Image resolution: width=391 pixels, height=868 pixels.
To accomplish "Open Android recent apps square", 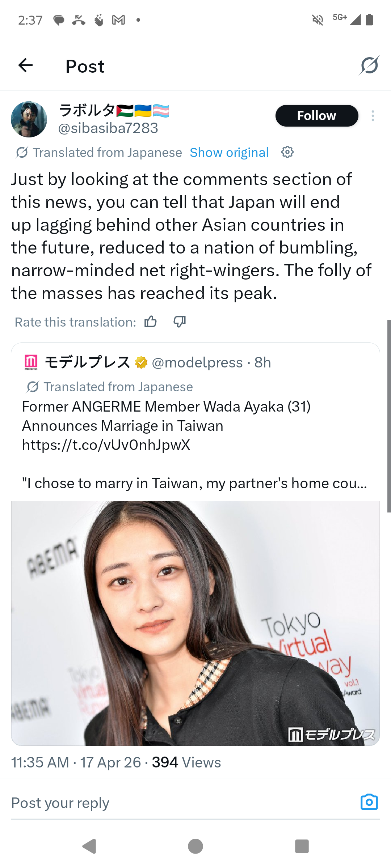I will pos(302,846).
